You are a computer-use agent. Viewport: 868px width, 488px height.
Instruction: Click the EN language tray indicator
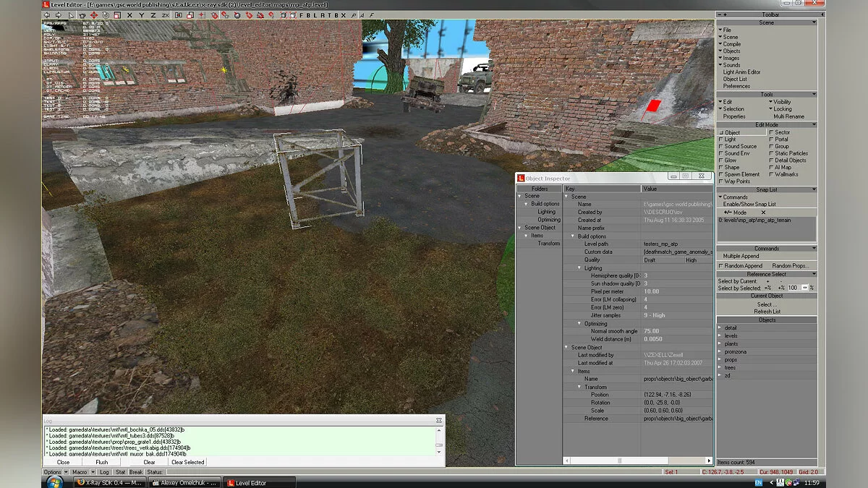pos(758,482)
